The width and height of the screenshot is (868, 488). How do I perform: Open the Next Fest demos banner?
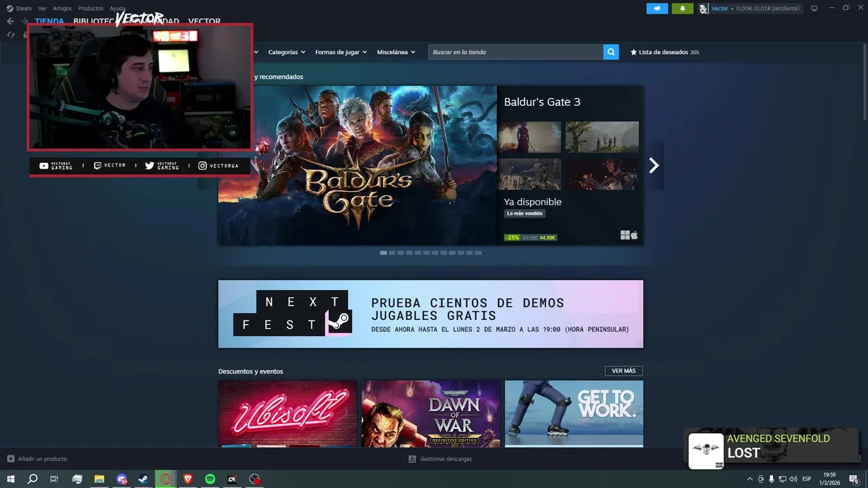coord(431,314)
